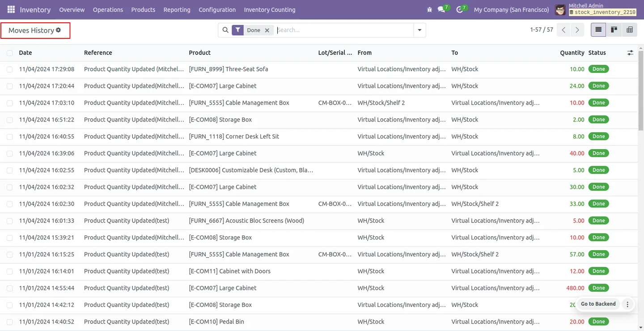
Task: Click the [E-COM11] Cabinet with Doors product
Action: pos(229,271)
